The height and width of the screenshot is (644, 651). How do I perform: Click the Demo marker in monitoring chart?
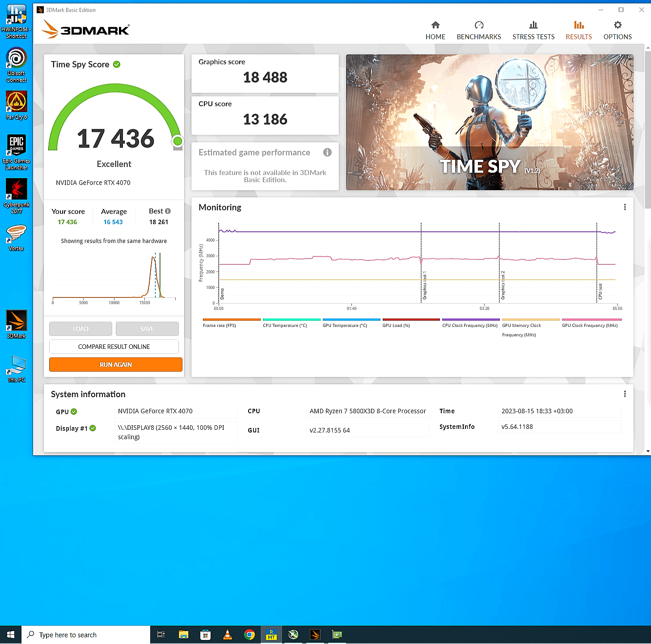tap(222, 294)
